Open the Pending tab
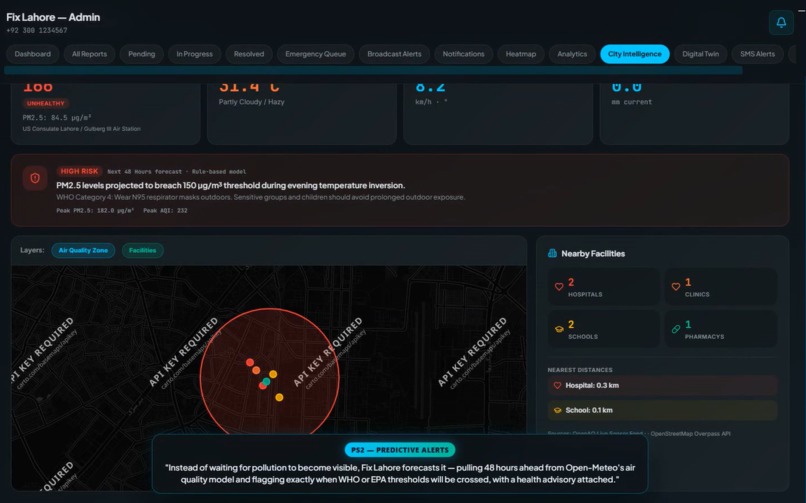 [141, 54]
